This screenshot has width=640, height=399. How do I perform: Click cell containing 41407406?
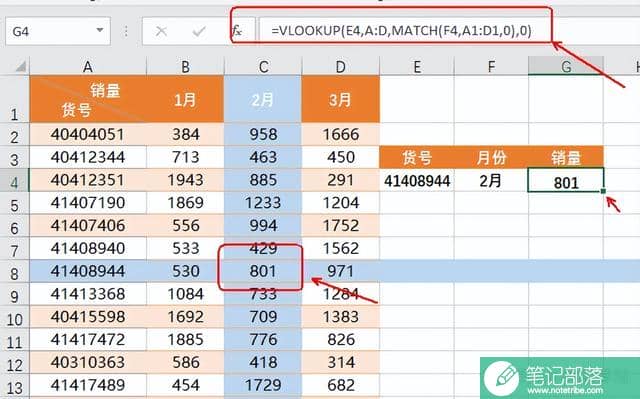pyautogui.click(x=88, y=226)
